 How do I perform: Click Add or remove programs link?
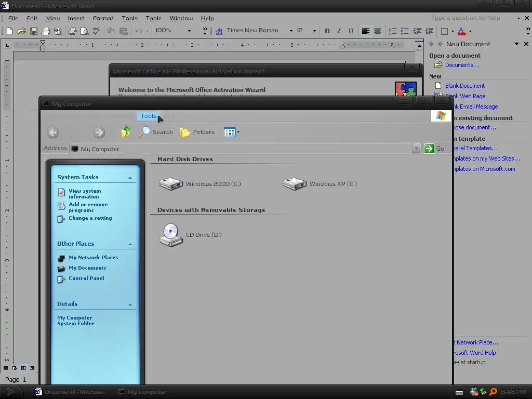tap(88, 207)
